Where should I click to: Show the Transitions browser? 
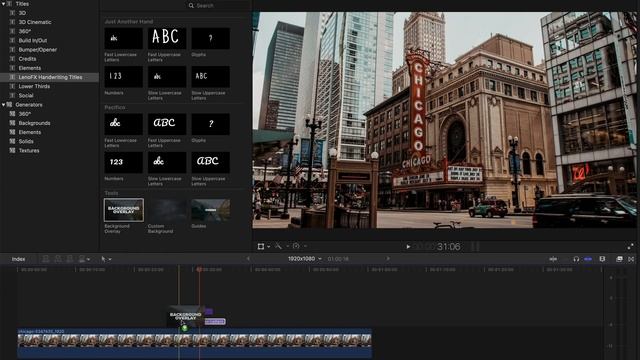[x=631, y=259]
